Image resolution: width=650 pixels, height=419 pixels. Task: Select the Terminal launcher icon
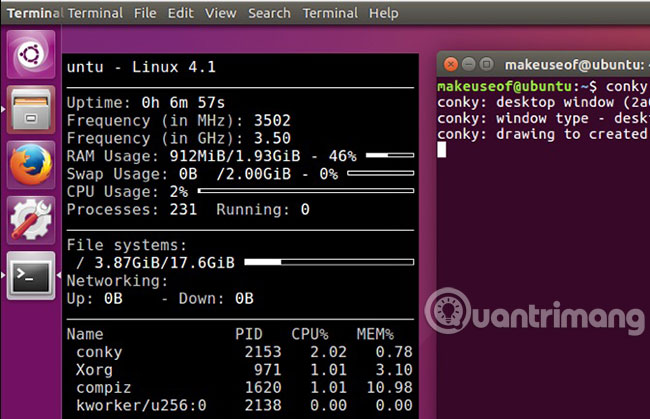pos(31,275)
